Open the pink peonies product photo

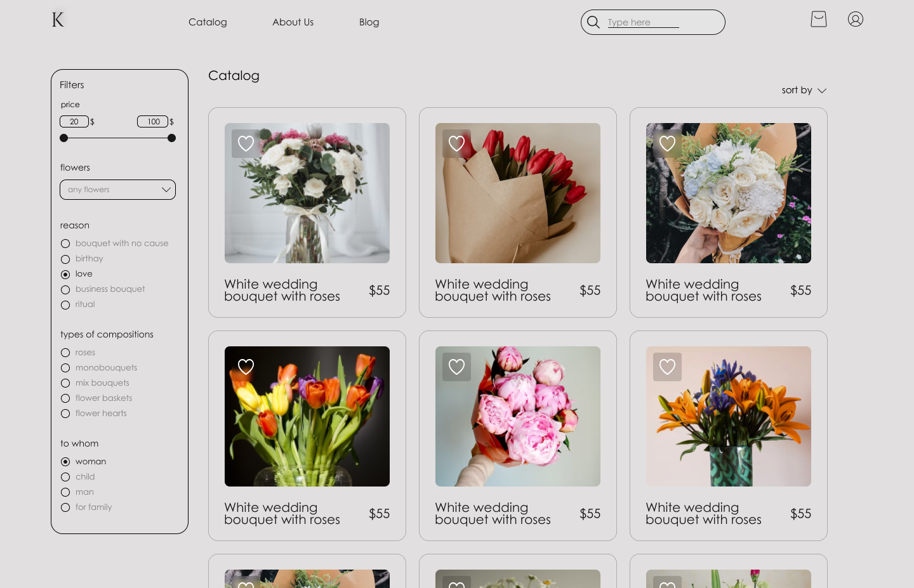(x=518, y=416)
